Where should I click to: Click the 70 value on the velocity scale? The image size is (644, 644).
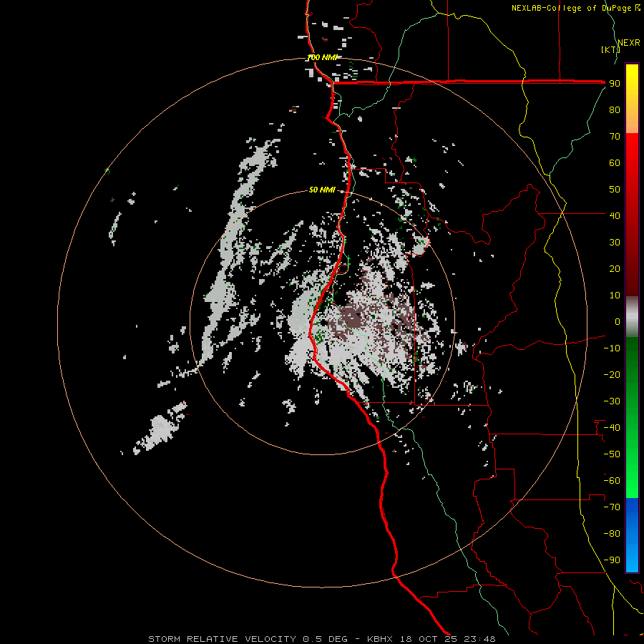coord(615,137)
